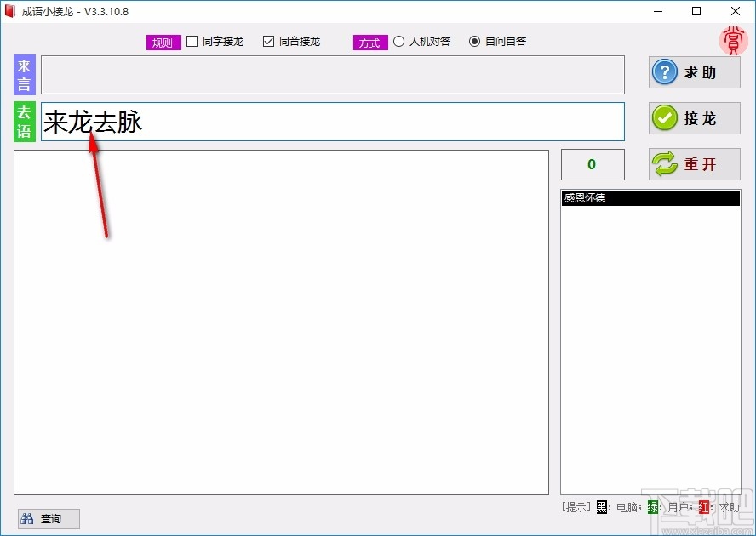Screen dimensions: 756x536
Task: Click the 重开 button to restart the game
Action: (694, 164)
